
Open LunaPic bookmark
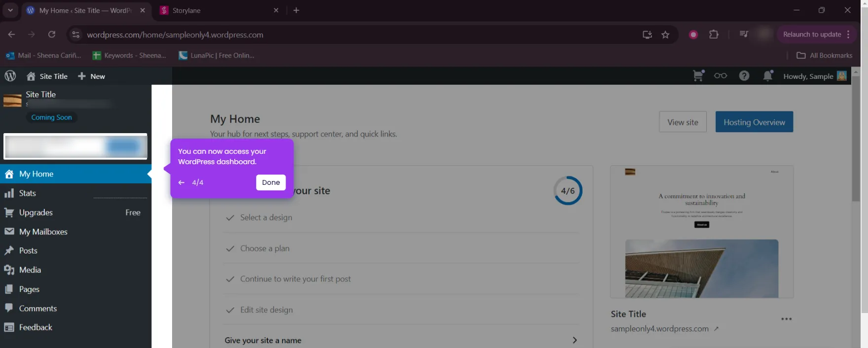point(217,55)
